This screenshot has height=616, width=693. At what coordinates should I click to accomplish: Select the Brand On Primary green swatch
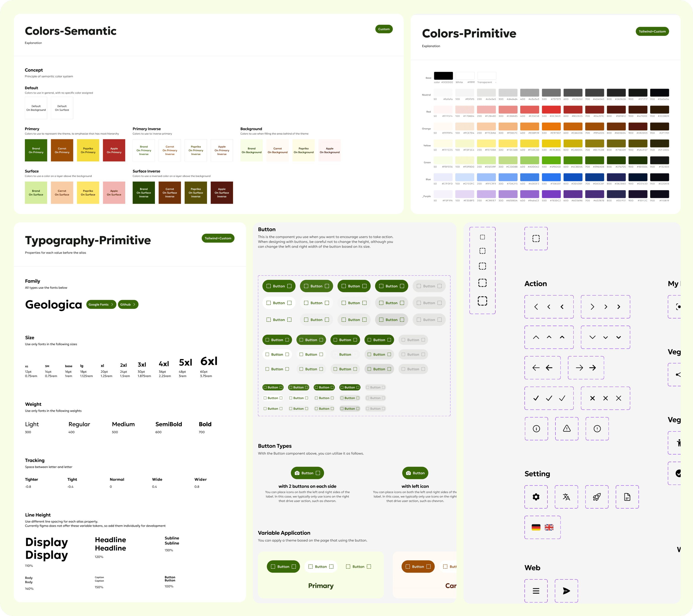tap(36, 150)
